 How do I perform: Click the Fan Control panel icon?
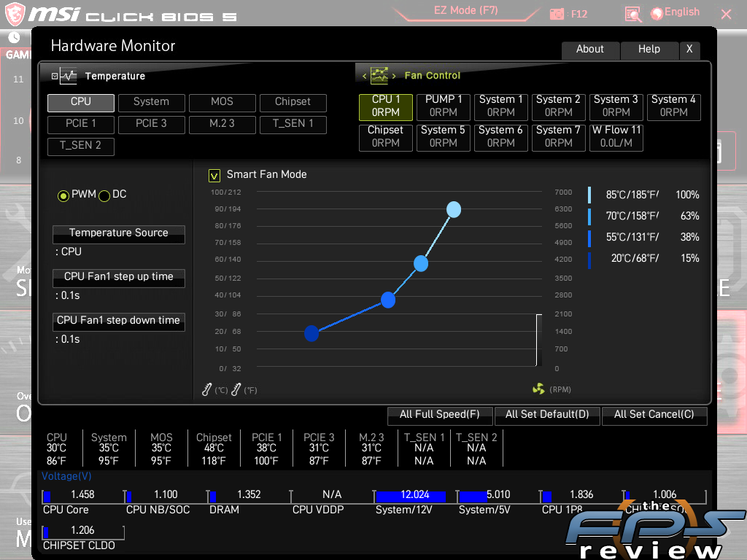tap(379, 75)
